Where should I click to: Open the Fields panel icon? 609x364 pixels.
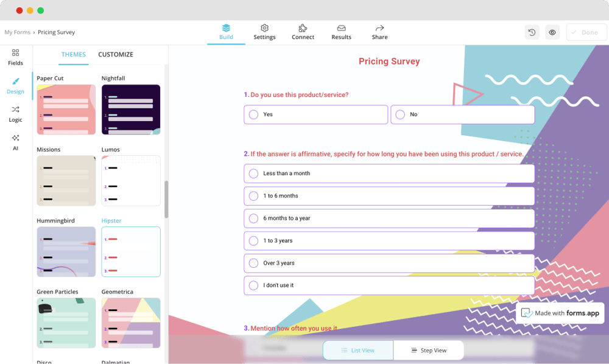point(15,53)
